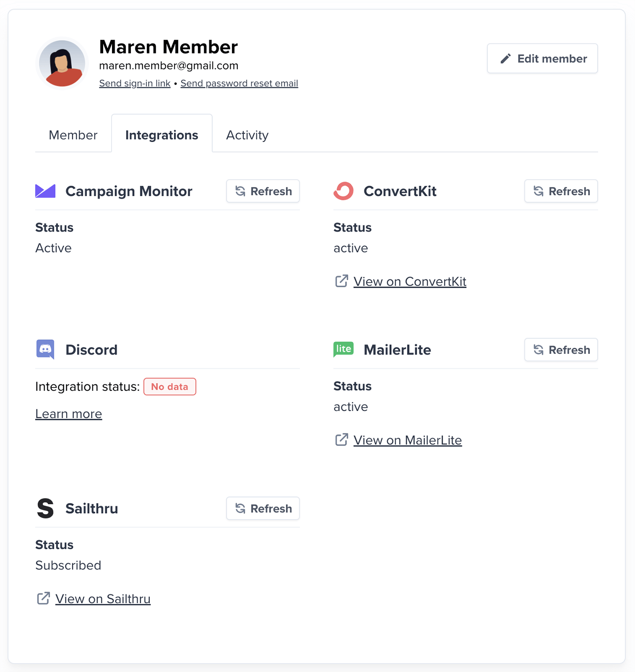The image size is (635, 672).
Task: Open Learn more under Discord status
Action: coord(68,413)
